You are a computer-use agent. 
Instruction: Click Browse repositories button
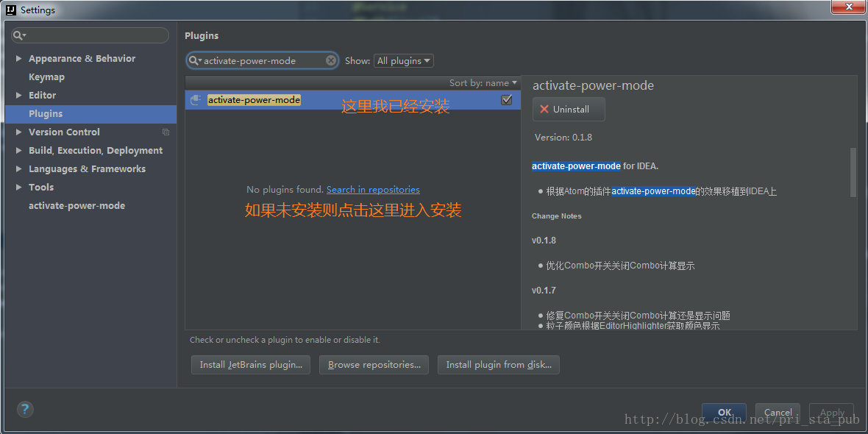tap(374, 365)
